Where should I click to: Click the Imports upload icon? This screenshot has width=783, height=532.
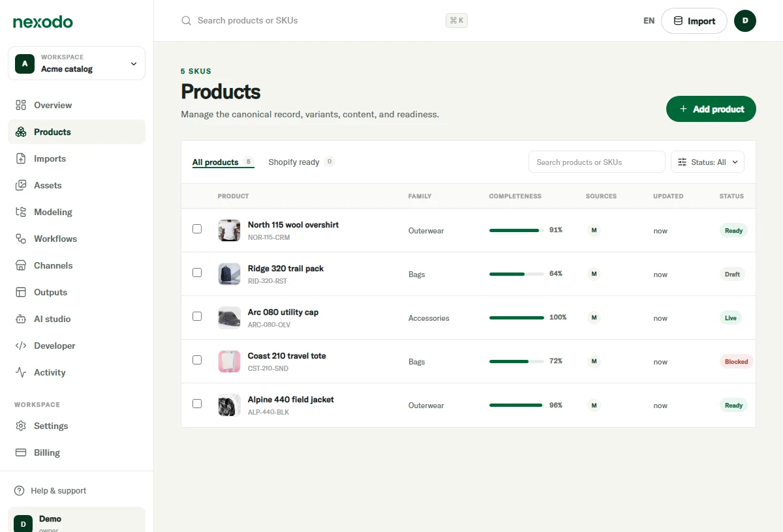pos(21,158)
